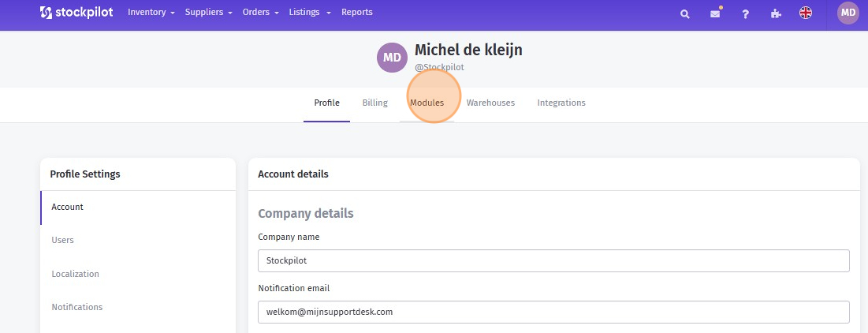Viewport: 868px width, 333px height.
Task: Open the puzzle piece modules icon
Action: 775,13
